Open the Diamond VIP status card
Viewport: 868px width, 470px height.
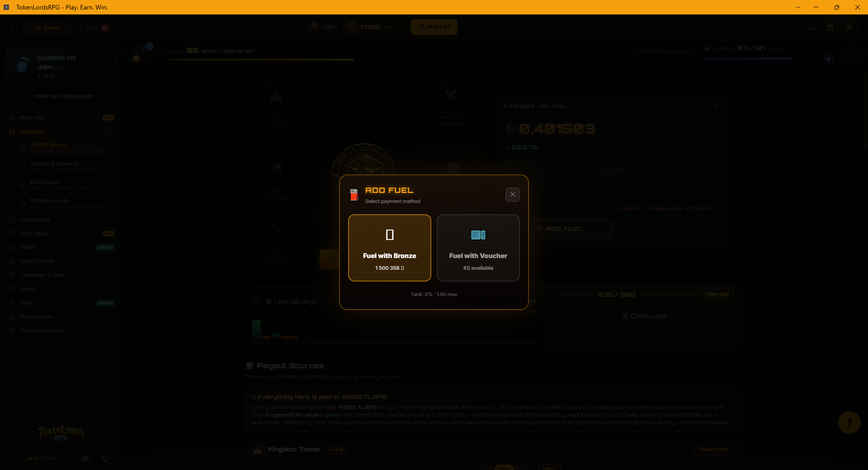click(61, 67)
